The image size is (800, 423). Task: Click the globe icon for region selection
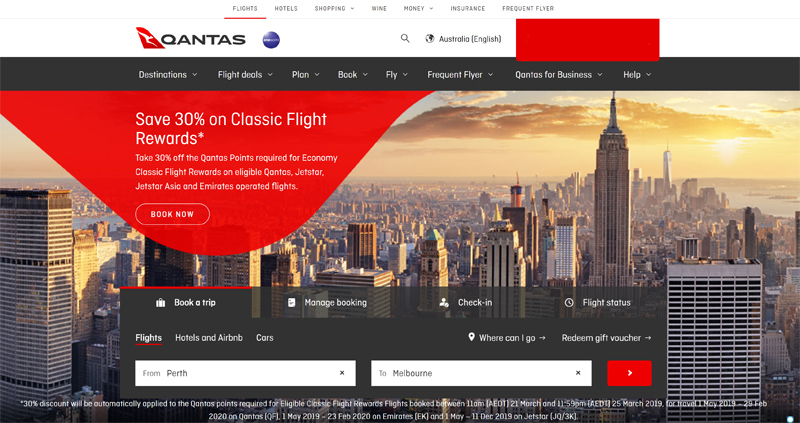pyautogui.click(x=430, y=39)
